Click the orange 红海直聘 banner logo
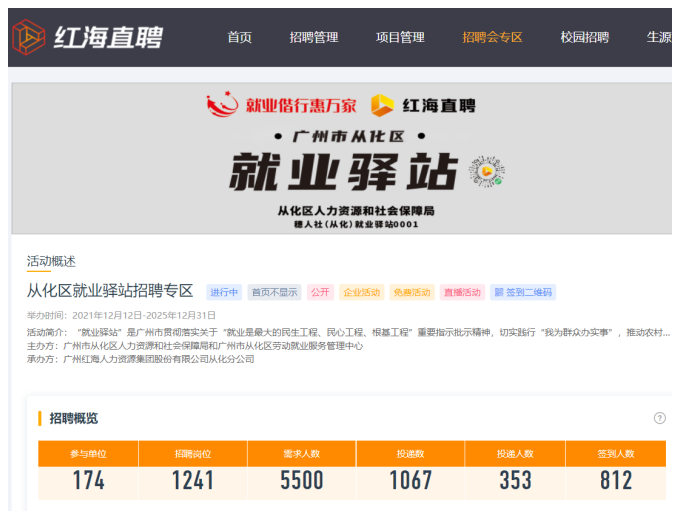Viewport: 681px width, 520px height. tap(422, 105)
